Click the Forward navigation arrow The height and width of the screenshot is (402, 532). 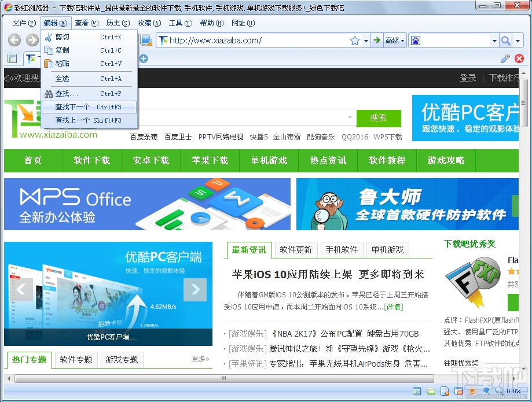pyautogui.click(x=32, y=40)
